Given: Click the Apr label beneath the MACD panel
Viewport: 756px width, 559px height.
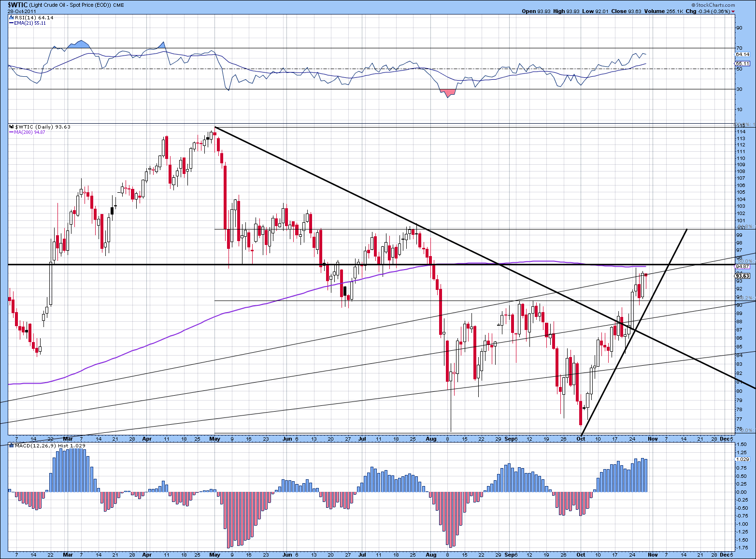Looking at the screenshot, I should tap(147, 555).
